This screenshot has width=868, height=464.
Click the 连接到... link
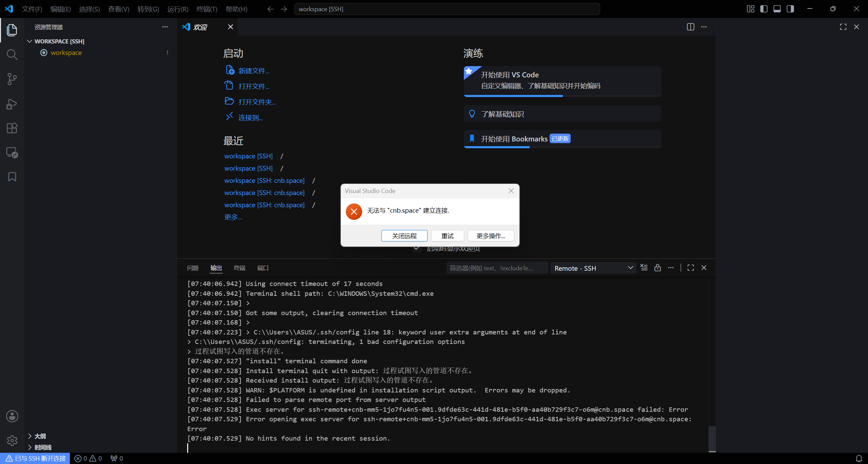coord(251,117)
